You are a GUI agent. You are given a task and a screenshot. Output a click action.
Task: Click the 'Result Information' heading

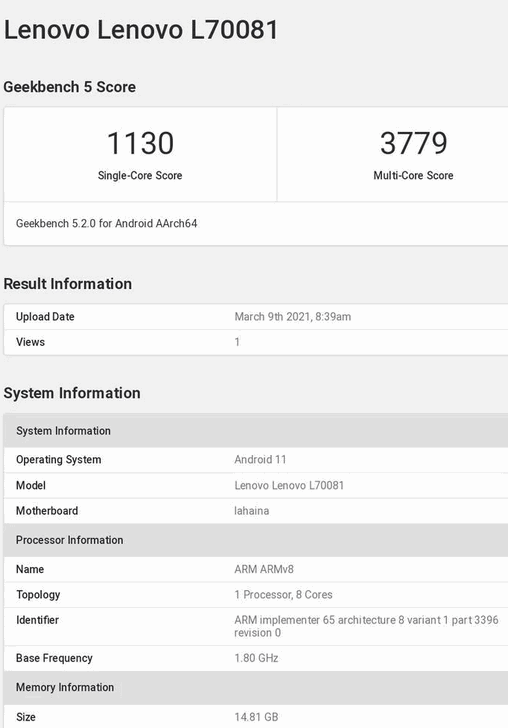click(68, 284)
